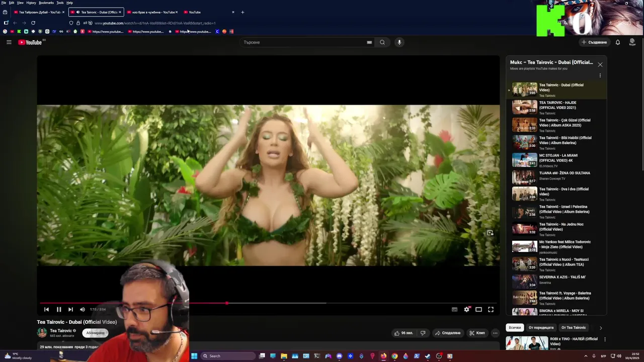Open the playlist three-dot options menu
644x362 pixels.
click(x=600, y=75)
